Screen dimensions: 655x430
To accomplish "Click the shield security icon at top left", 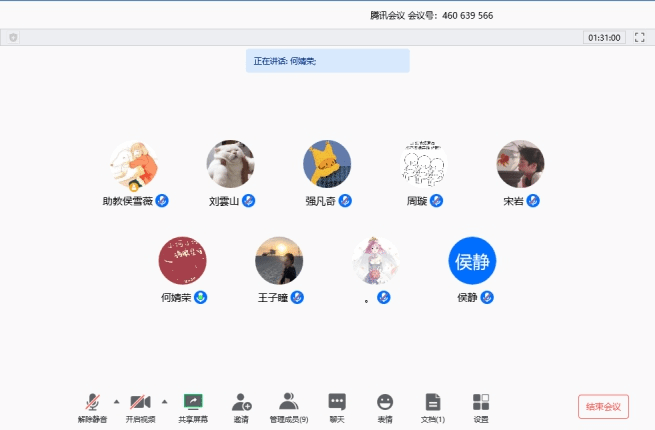I will click(13, 37).
